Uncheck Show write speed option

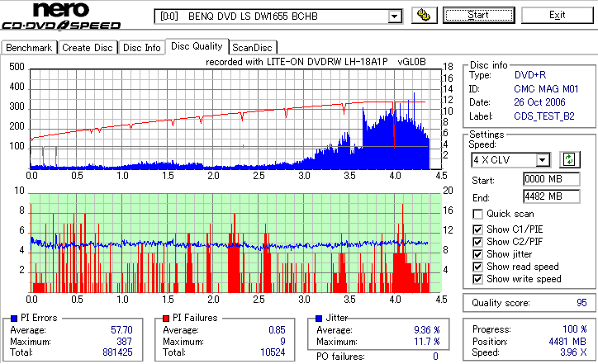click(477, 279)
